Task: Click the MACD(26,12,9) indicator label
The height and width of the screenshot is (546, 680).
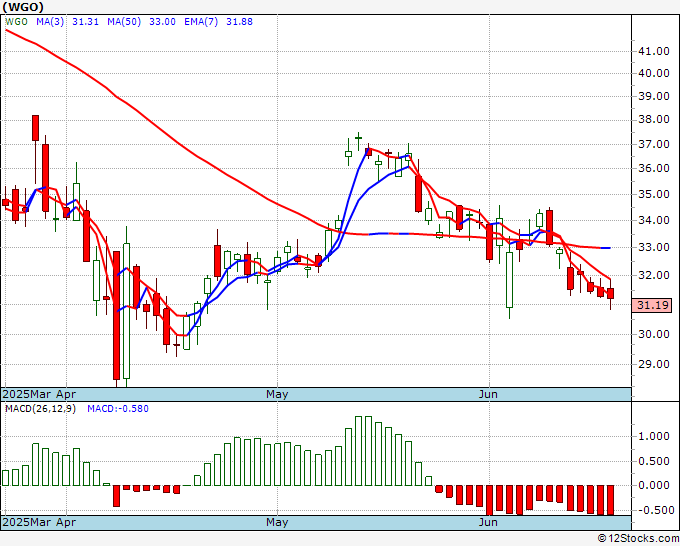Action: (x=40, y=409)
